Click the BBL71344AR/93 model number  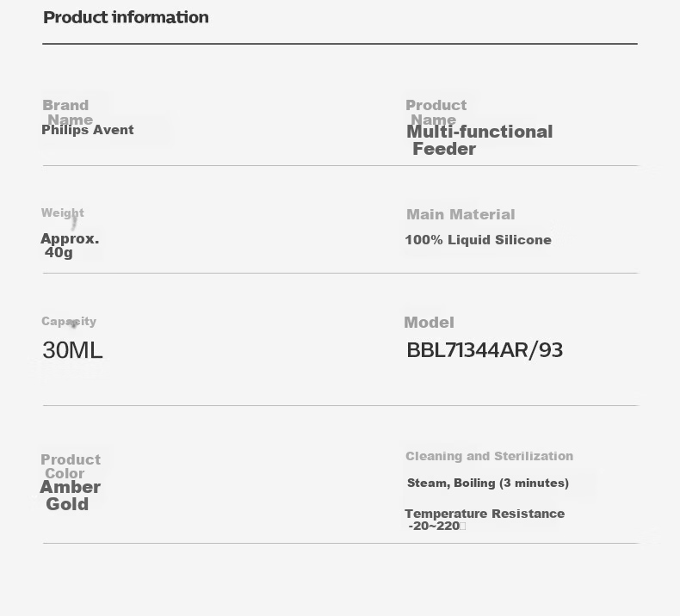[x=485, y=350]
